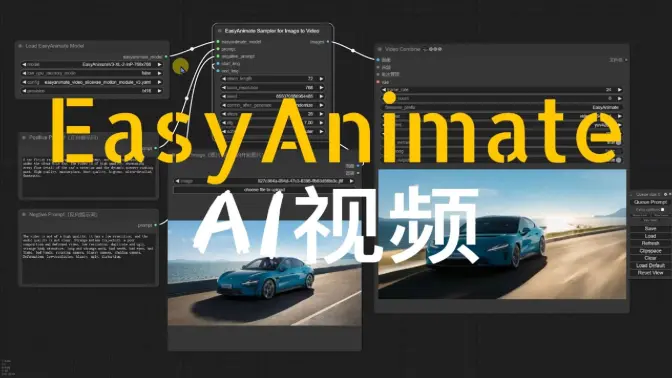Click the red vae input socket on Video Combine
672x378 pixels.
(x=378, y=81)
